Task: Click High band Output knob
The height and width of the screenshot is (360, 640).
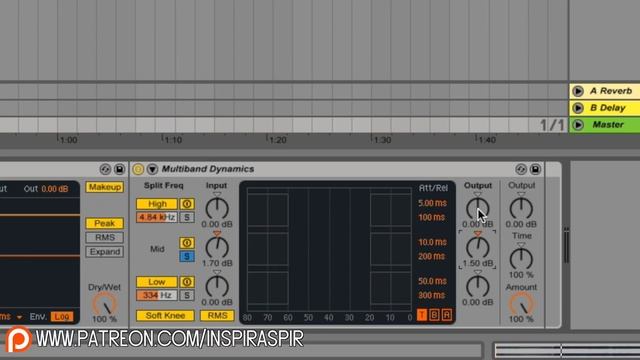Action: click(478, 208)
